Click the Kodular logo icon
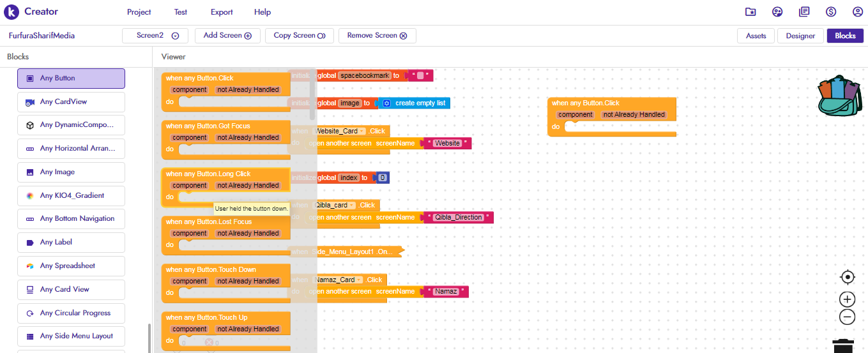 [11, 11]
